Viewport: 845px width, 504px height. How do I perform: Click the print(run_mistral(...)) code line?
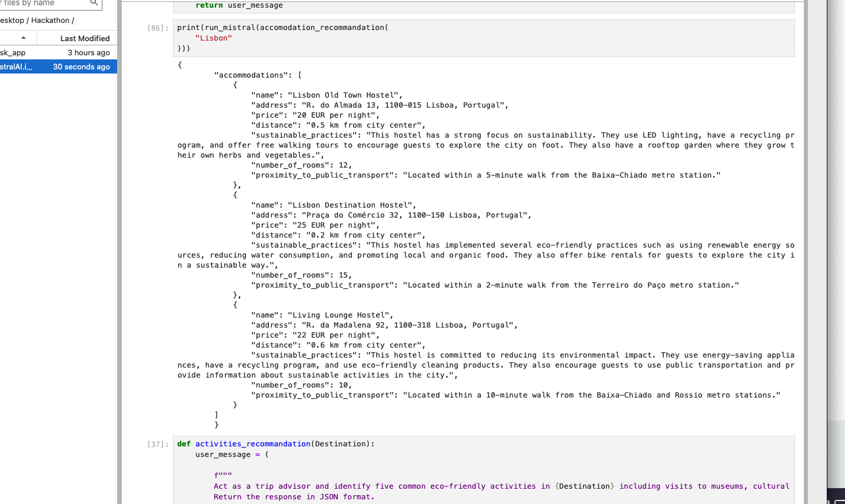point(282,27)
